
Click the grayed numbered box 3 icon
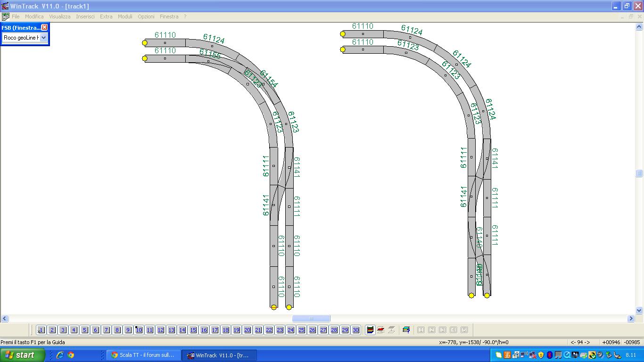[x=442, y=330]
